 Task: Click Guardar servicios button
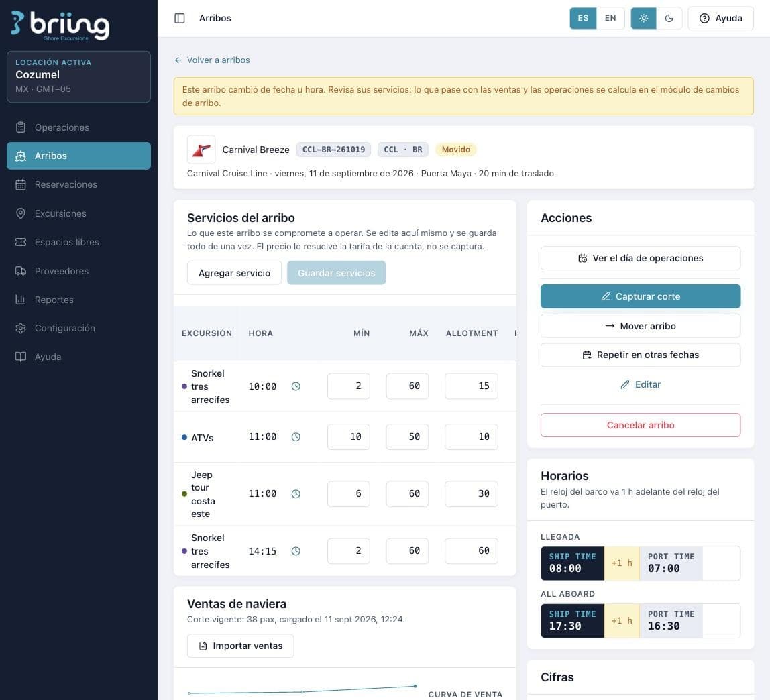(x=337, y=273)
